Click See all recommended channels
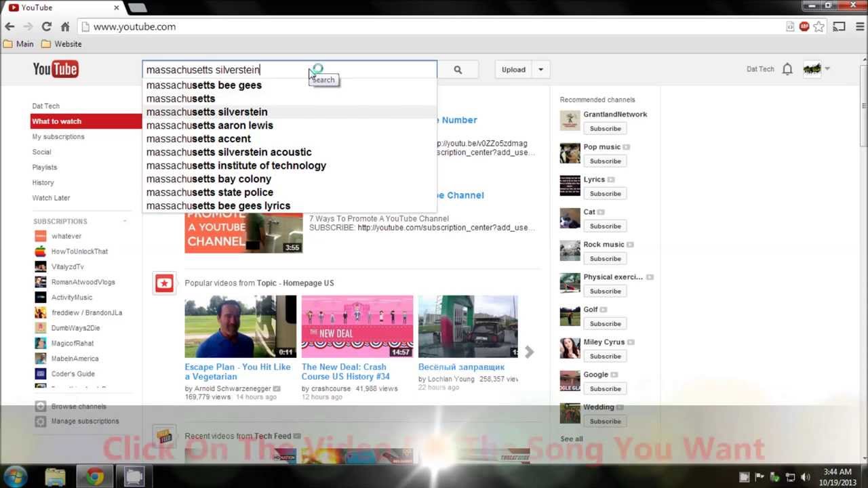Viewport: 868px width, 488px height. tap(572, 439)
